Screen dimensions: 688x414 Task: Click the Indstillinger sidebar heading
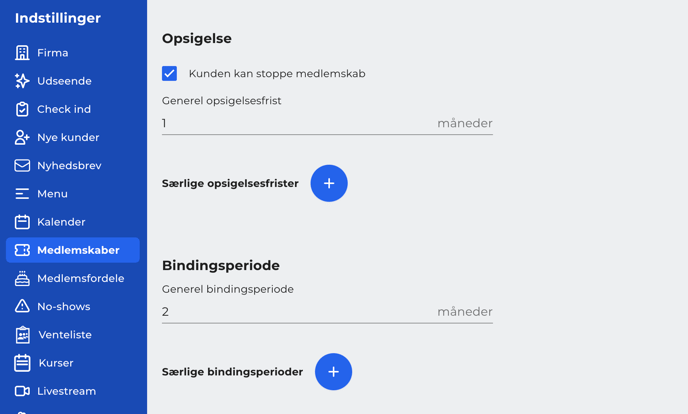coord(58,18)
